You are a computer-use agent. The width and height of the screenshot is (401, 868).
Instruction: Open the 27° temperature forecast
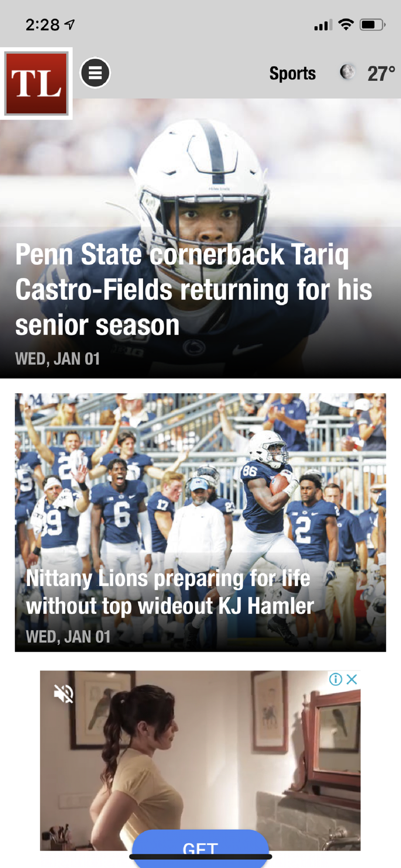coord(381,73)
